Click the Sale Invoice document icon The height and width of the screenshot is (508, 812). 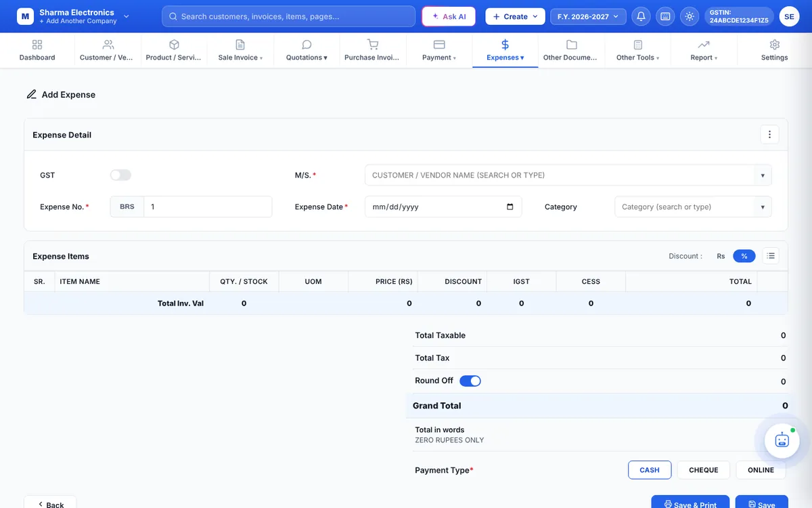pos(240,45)
